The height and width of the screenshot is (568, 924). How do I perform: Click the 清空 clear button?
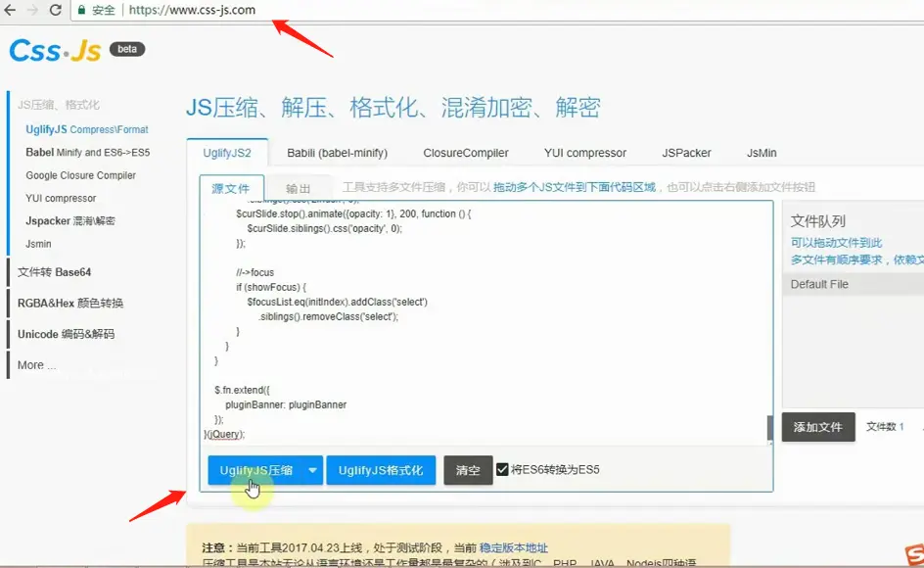point(468,470)
